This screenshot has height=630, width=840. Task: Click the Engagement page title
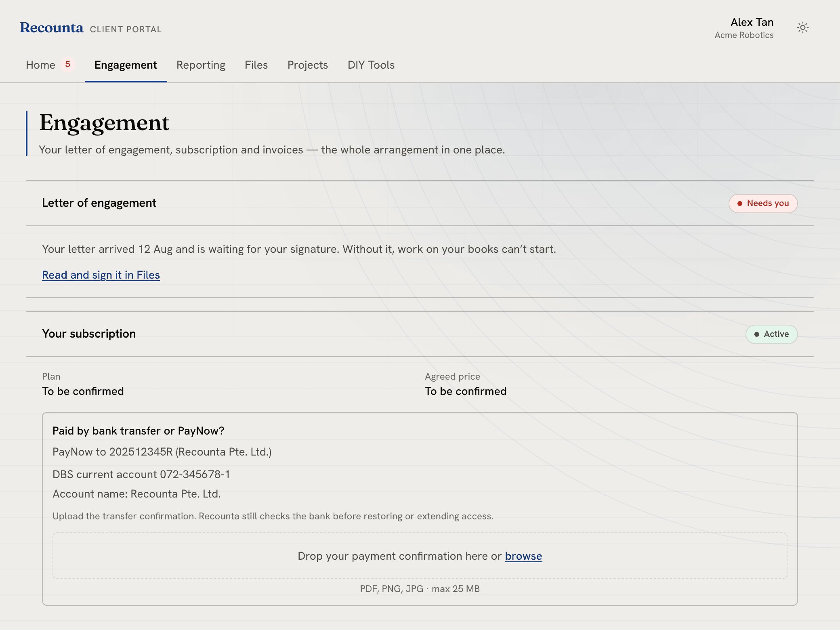(104, 123)
